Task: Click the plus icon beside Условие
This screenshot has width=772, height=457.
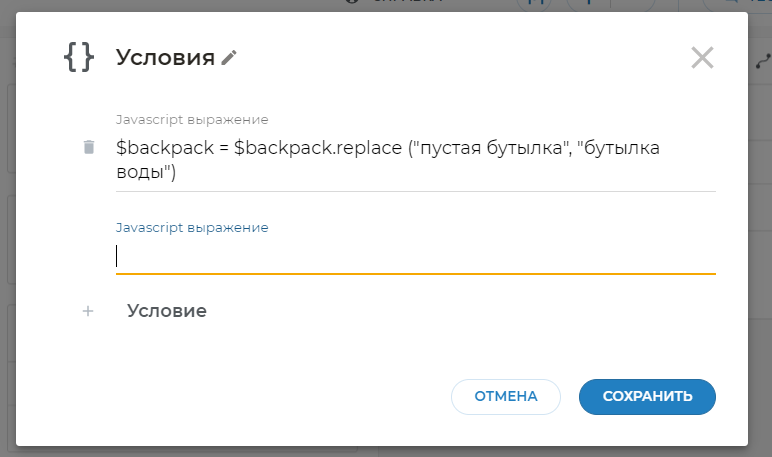Action: click(x=88, y=311)
